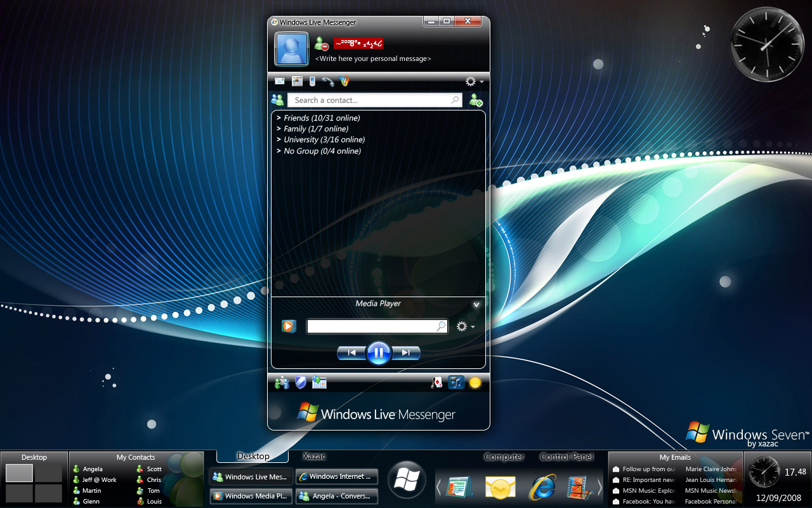Select the first virtual desktop thumbnail
The height and width of the screenshot is (508, 812).
(19, 473)
